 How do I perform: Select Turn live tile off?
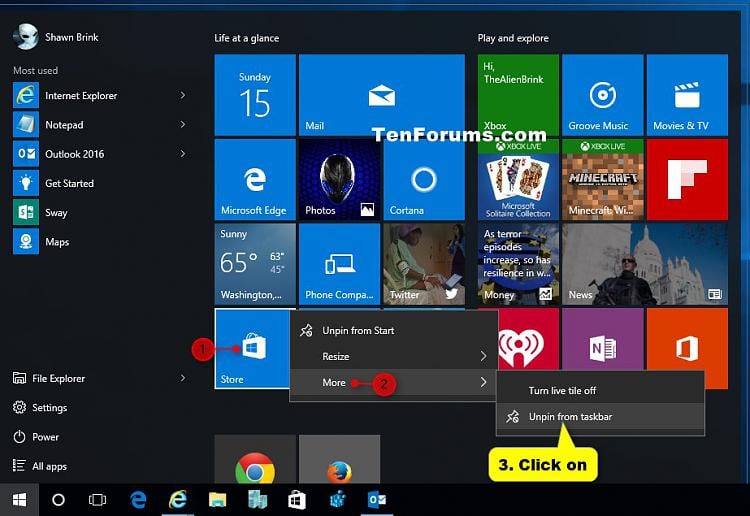click(x=600, y=391)
